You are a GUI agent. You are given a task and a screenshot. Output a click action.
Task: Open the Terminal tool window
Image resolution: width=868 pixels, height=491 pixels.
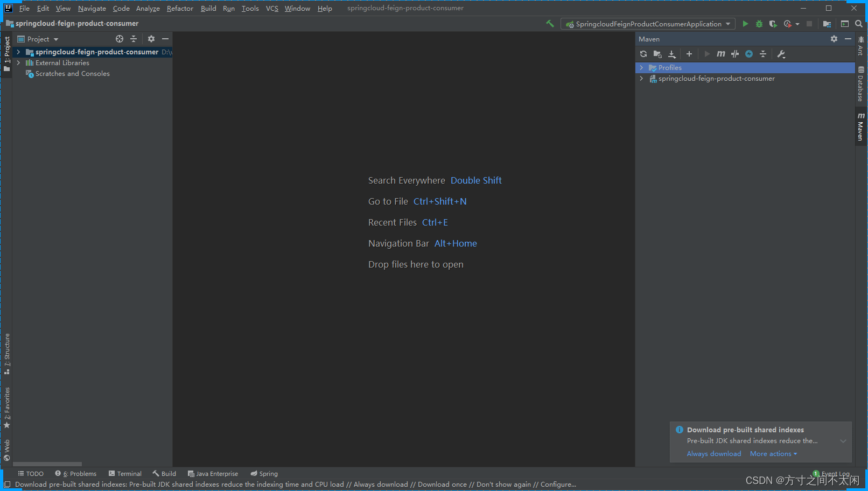[x=125, y=474]
